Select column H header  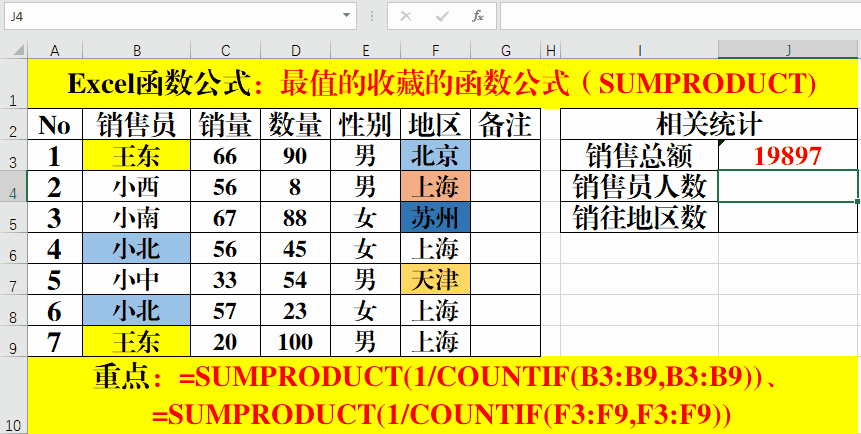coord(551,51)
